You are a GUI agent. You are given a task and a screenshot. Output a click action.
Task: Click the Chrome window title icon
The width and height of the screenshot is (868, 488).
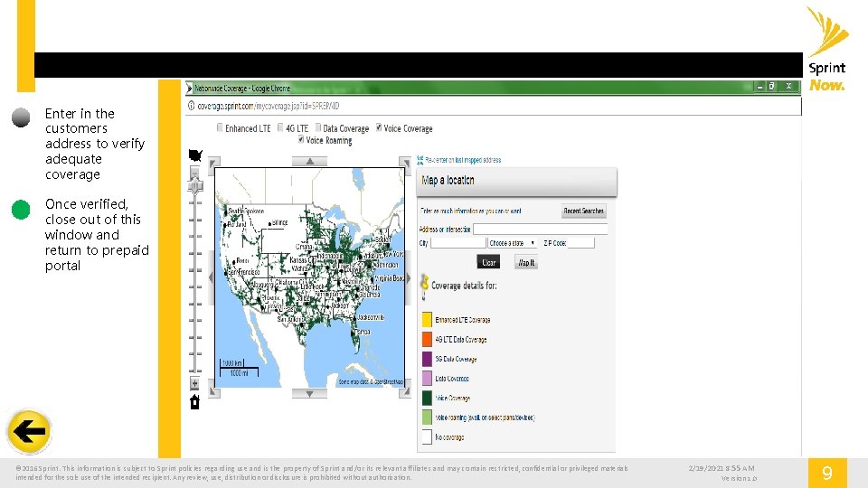(189, 88)
